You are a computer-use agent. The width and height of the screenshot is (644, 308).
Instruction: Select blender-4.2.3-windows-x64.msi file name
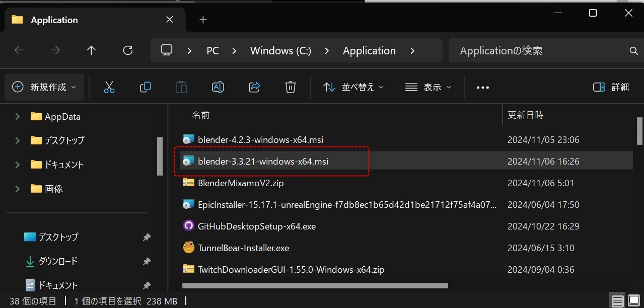pyautogui.click(x=260, y=139)
